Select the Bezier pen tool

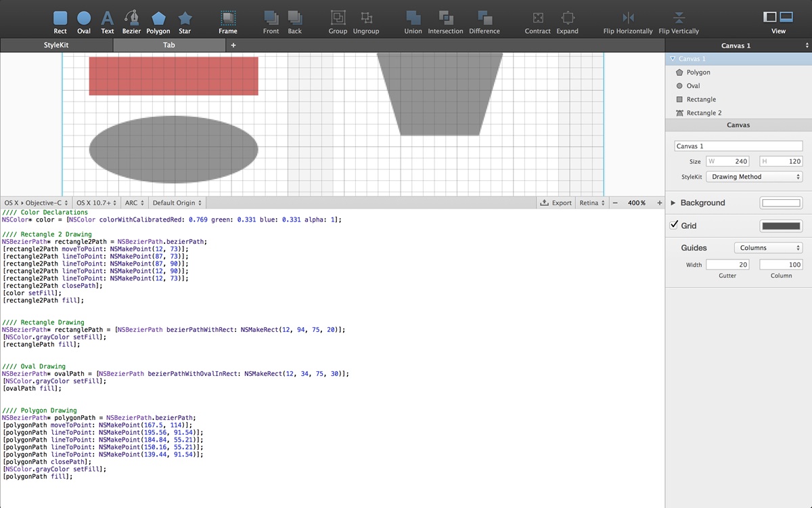point(131,22)
